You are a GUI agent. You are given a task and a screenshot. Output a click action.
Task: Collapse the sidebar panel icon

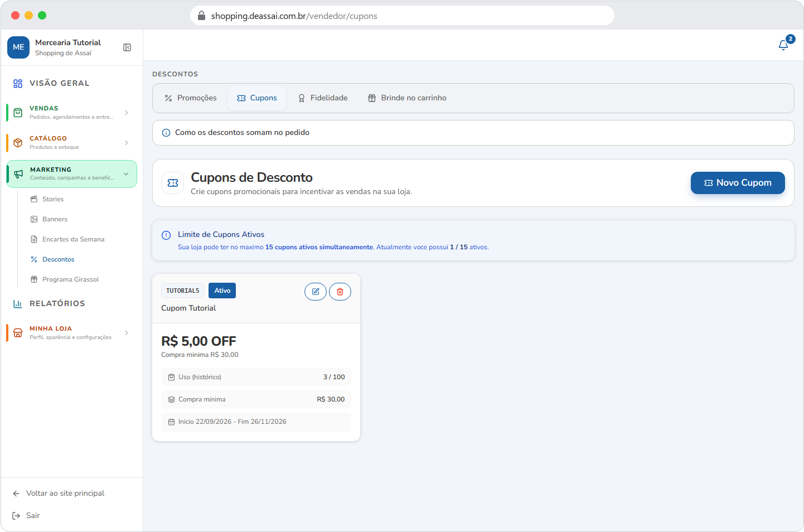[127, 47]
